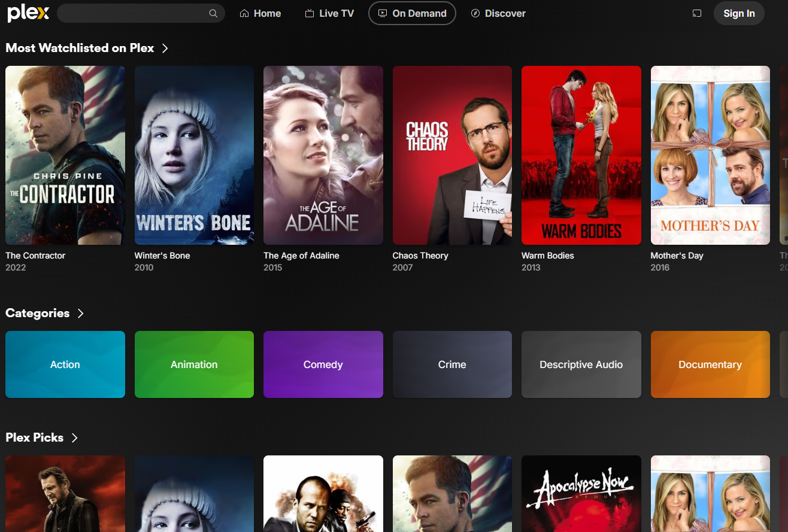788x532 pixels.
Task: Select the On Demand tab
Action: pos(412,13)
